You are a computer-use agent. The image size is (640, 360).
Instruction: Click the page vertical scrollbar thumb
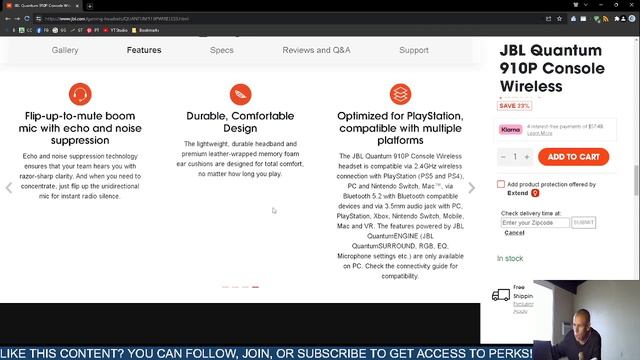tap(636, 180)
